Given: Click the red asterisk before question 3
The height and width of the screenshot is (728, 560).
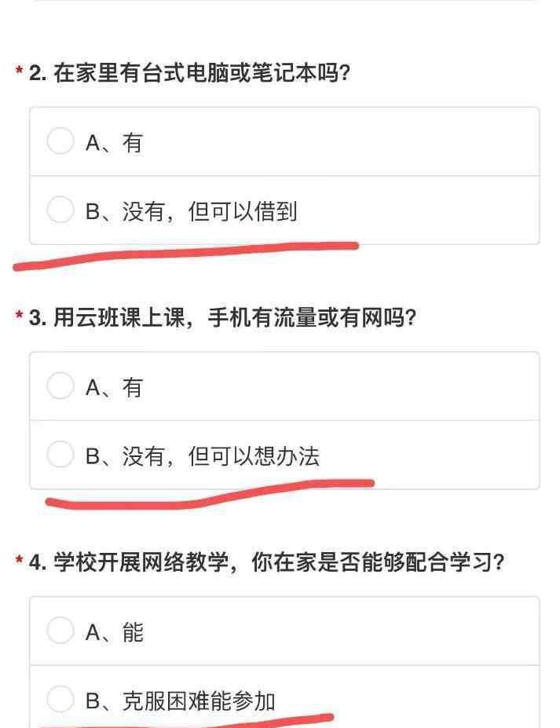Looking at the screenshot, I should (19, 315).
